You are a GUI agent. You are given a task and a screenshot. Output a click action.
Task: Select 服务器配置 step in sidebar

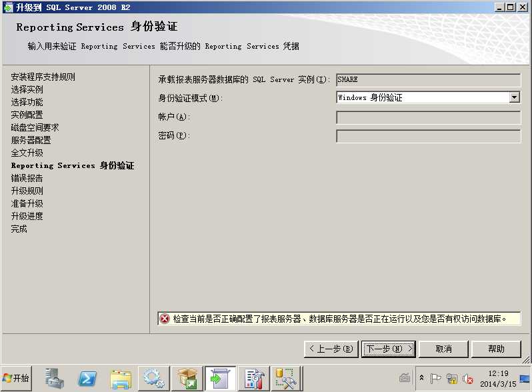tap(31, 140)
